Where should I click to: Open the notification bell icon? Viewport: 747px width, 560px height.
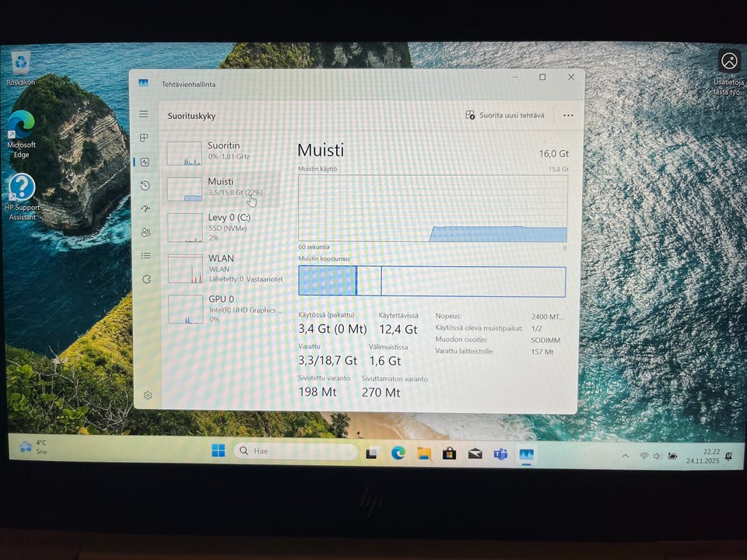click(729, 457)
